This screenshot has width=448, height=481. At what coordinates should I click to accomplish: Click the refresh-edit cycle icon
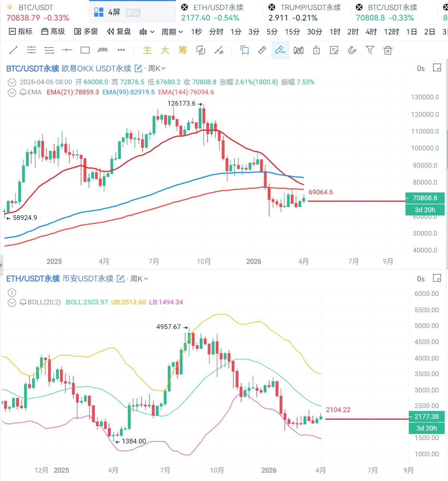coord(201,50)
